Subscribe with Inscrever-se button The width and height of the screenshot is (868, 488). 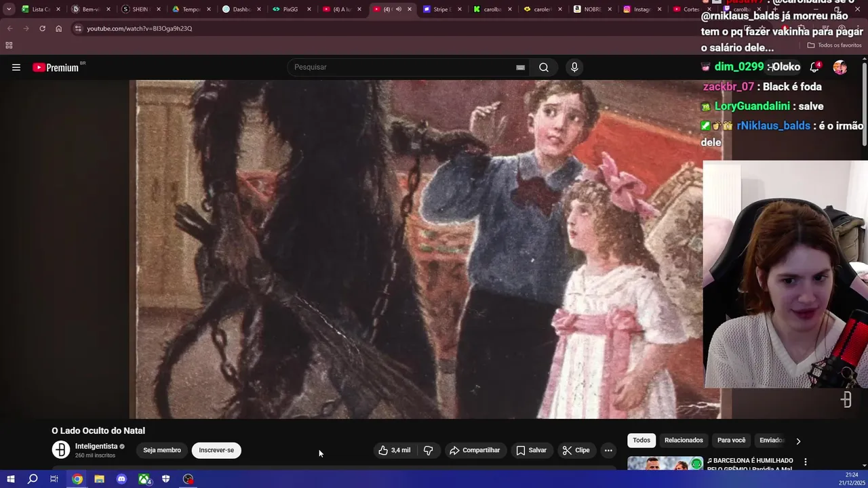coord(216,450)
